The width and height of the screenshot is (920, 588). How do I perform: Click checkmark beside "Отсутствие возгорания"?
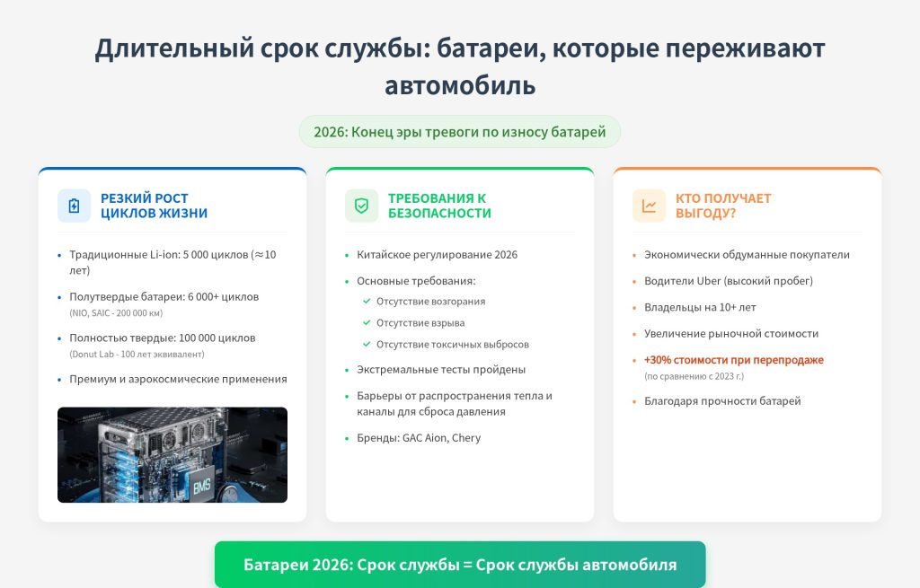click(367, 302)
